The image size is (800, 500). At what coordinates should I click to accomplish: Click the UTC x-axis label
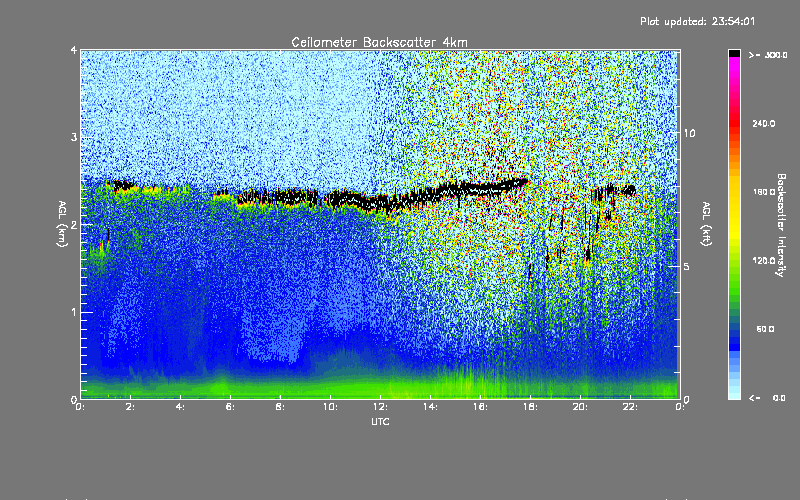point(380,421)
